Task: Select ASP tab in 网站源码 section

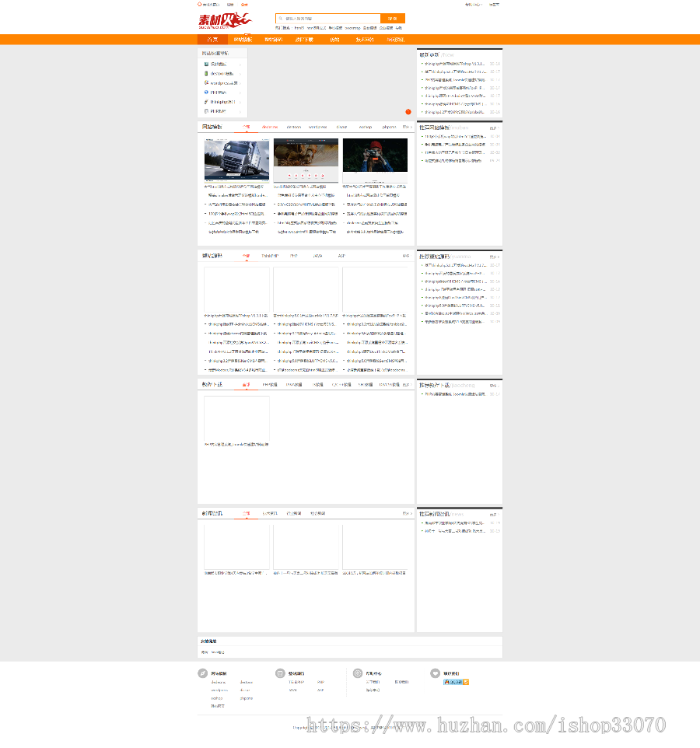Action: (x=341, y=256)
